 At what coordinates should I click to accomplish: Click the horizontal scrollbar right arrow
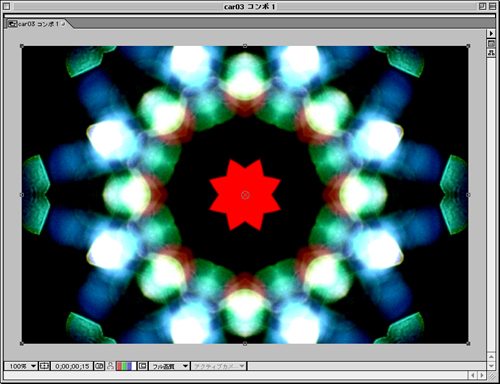[x=481, y=375]
